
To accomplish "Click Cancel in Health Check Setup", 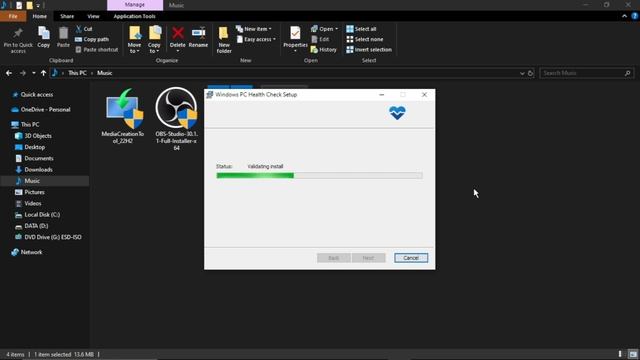I will point(411,258).
